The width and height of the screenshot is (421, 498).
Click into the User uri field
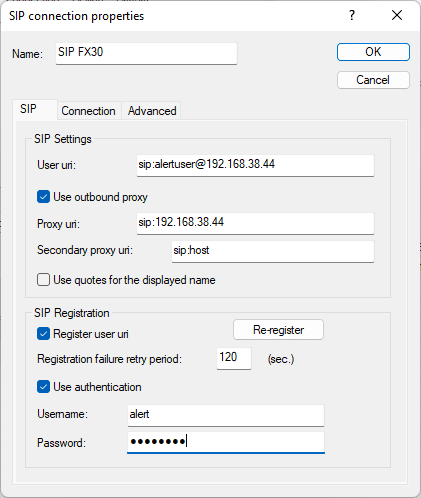(255, 165)
